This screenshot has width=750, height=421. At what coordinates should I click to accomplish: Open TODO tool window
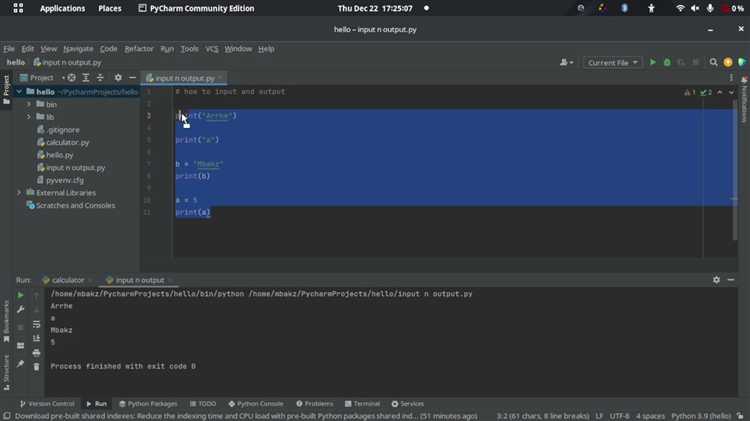point(203,404)
